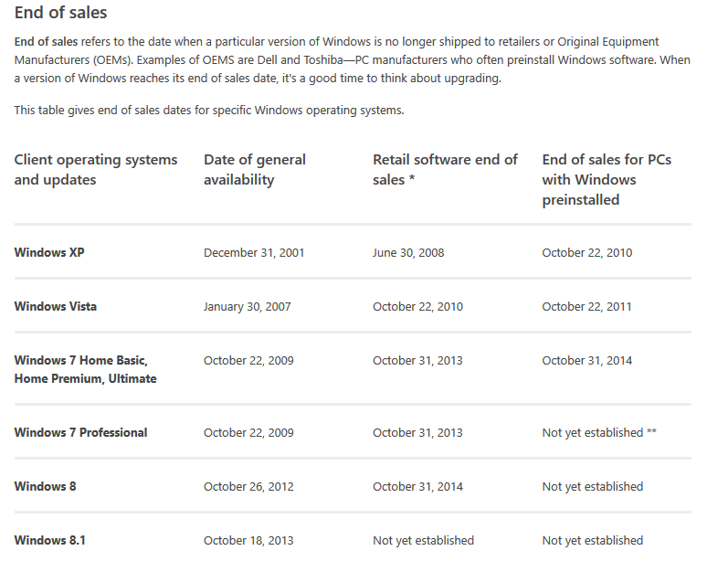This screenshot has height=561, width=728.
Task: Click "End of sales for PCs with Windows preinstalled" header
Action: [x=607, y=180]
